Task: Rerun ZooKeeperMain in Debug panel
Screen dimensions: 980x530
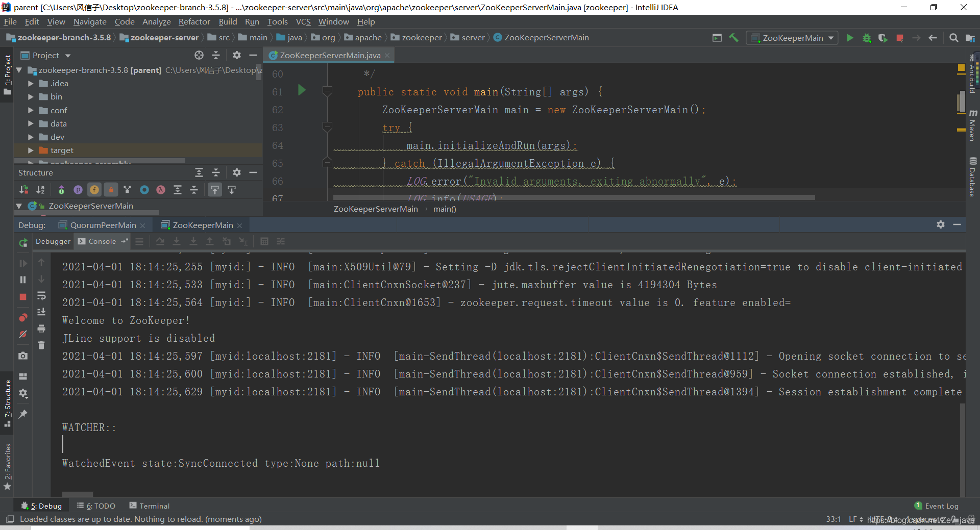Action: pos(23,243)
